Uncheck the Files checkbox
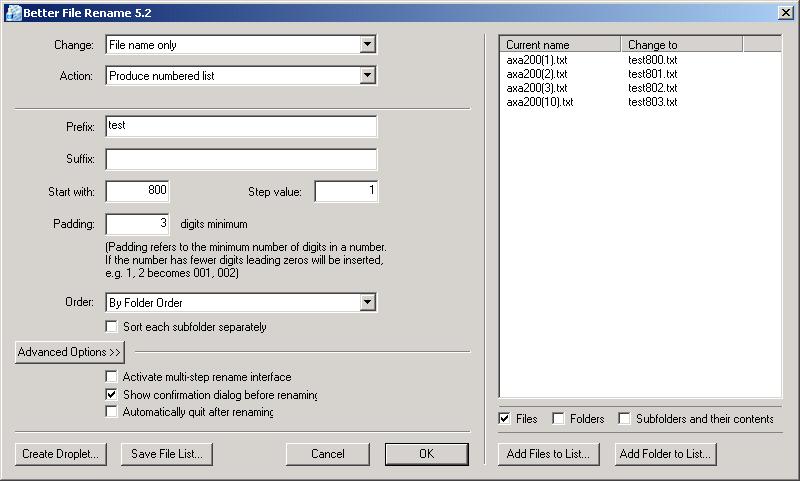Viewport: 800px width, 481px height. tap(504, 419)
